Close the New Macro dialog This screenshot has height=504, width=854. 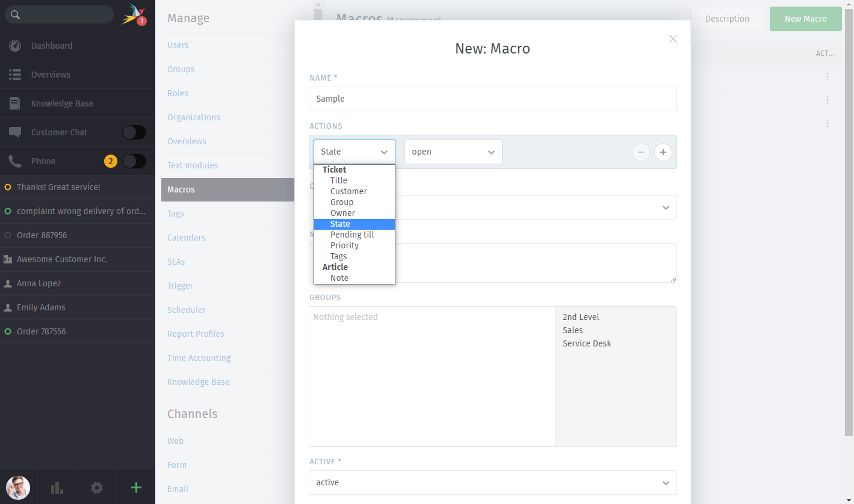click(673, 39)
